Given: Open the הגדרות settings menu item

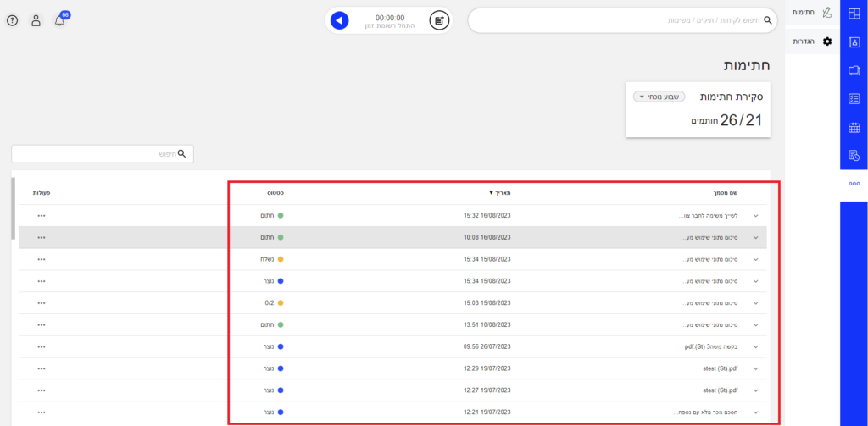Looking at the screenshot, I should 811,41.
